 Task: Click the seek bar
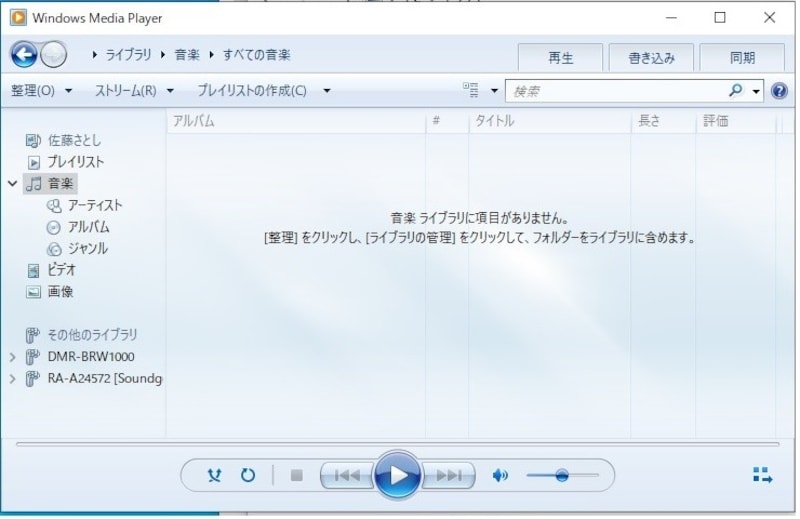[x=399, y=446]
